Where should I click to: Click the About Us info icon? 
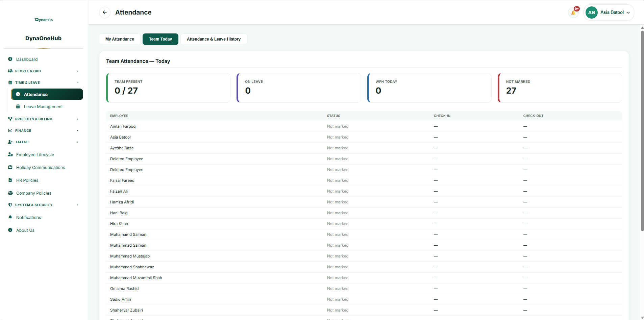tap(10, 230)
